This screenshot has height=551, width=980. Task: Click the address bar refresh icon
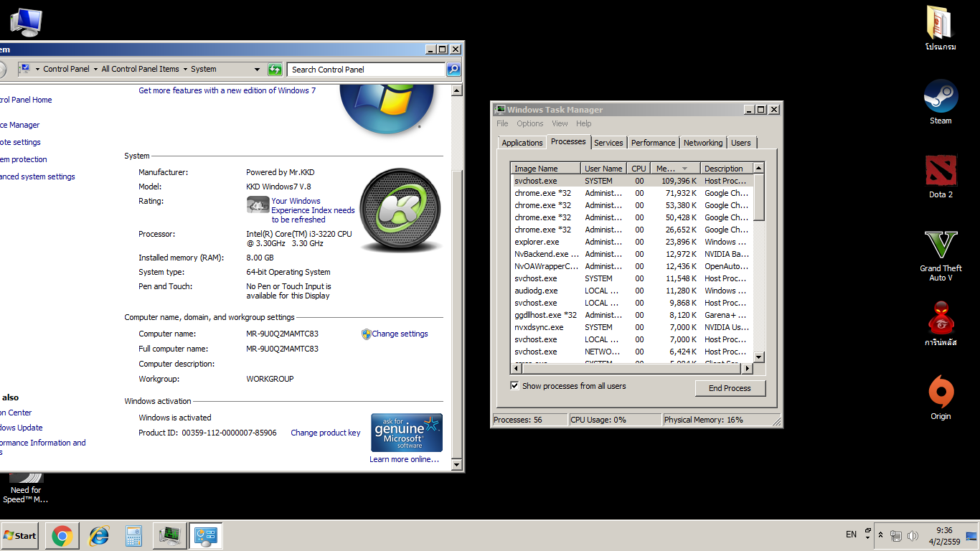275,70
